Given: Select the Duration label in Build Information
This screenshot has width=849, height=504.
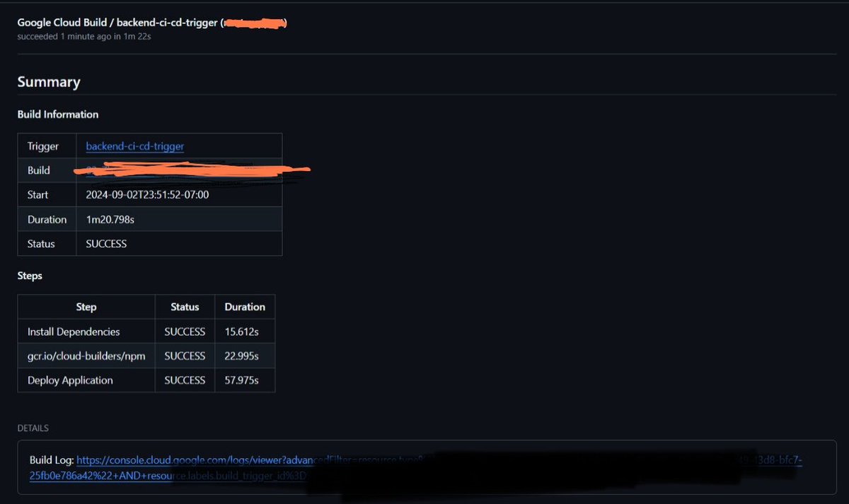Looking at the screenshot, I should [x=47, y=220].
